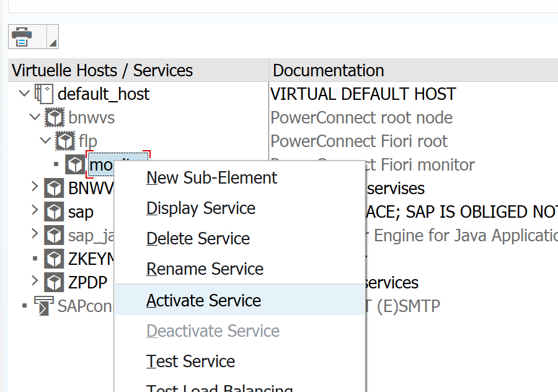Open the printer button dropdown arrow
This screenshot has width=558, height=392.
tap(52, 42)
